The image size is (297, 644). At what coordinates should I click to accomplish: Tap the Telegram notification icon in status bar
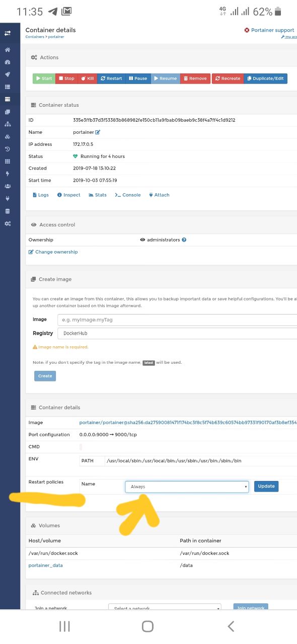[53, 12]
